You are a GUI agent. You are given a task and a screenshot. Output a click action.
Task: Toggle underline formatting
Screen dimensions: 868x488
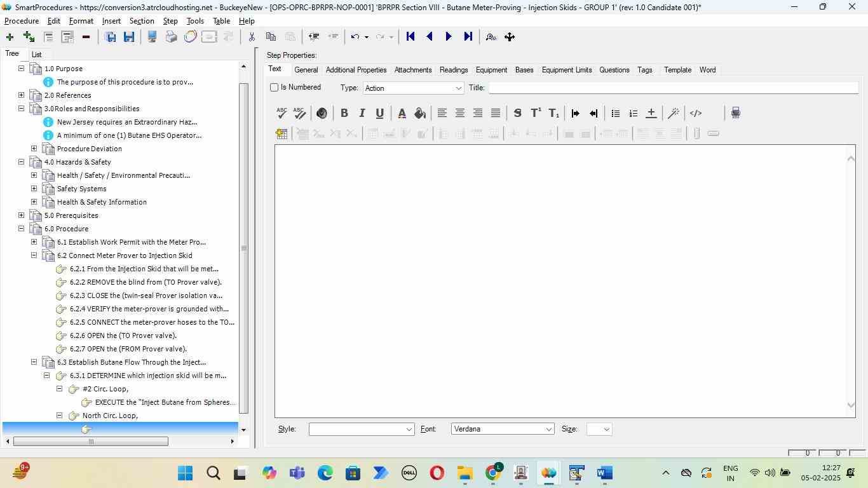pos(379,113)
